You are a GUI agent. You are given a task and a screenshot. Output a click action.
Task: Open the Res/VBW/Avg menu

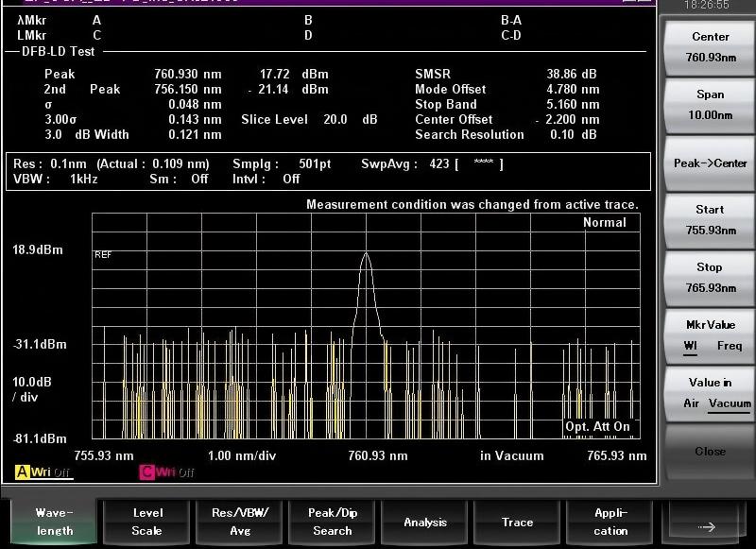tap(239, 521)
